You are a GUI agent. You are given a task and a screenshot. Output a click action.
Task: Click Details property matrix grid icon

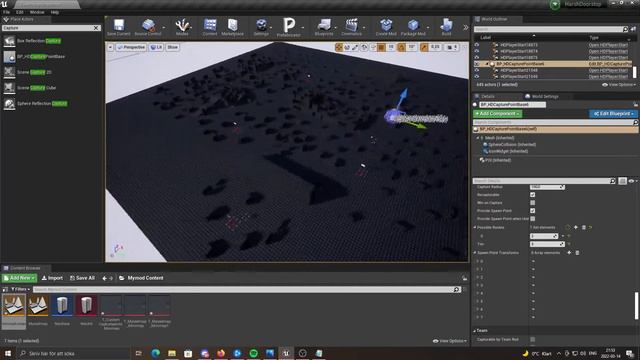click(622, 181)
